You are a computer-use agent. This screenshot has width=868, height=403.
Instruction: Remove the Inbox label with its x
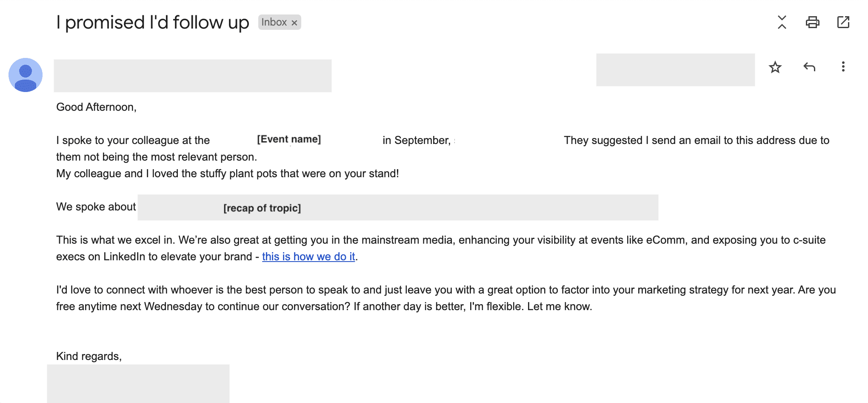(x=294, y=23)
